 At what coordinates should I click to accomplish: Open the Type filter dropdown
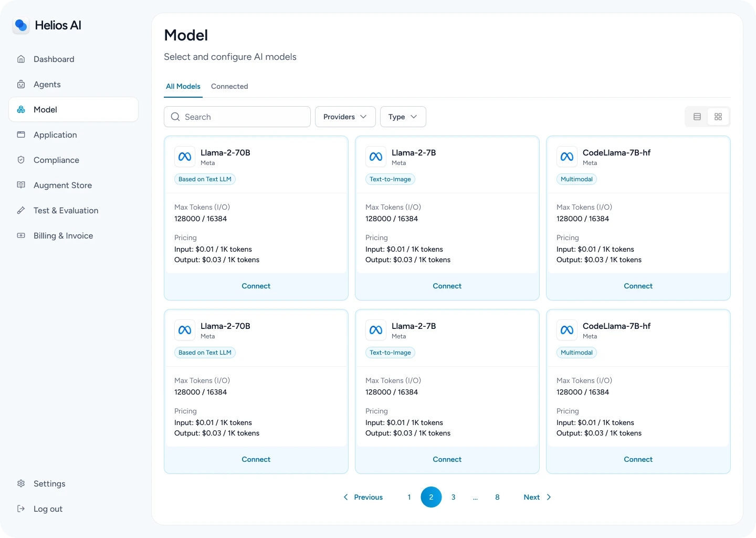403,117
